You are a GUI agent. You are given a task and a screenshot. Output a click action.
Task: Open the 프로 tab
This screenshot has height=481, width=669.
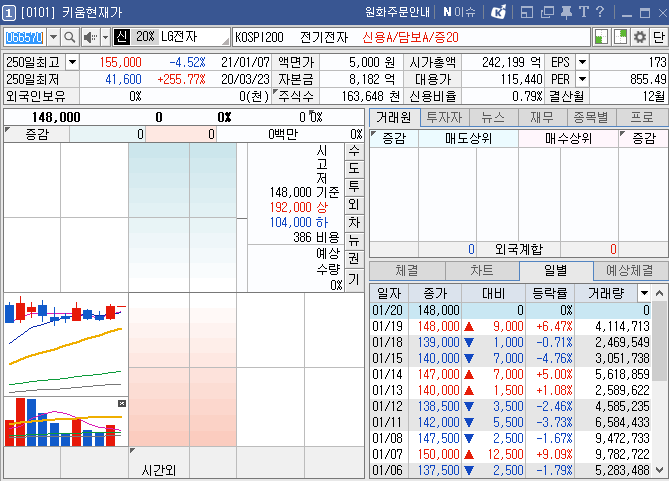tap(642, 117)
